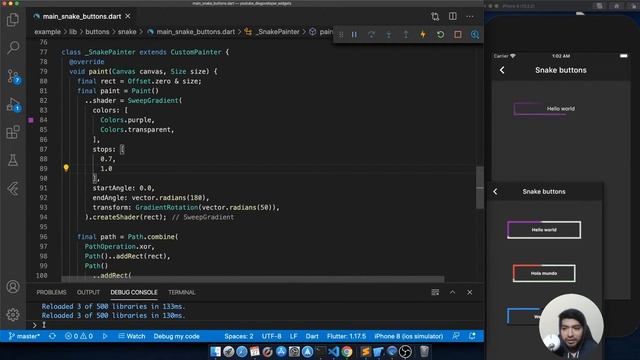Click the green Hot Restart icon

[x=440, y=35]
